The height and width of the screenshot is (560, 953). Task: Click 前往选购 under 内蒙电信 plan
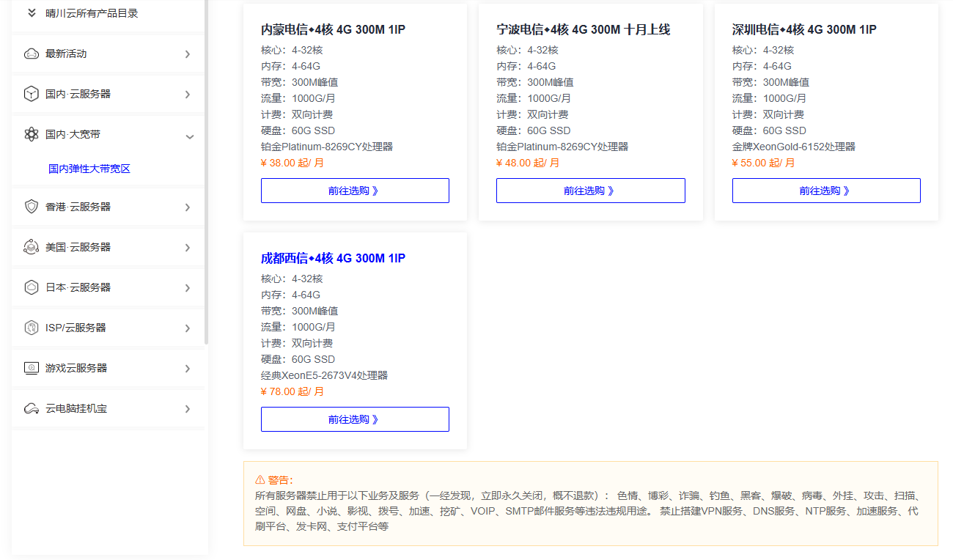[x=355, y=191]
